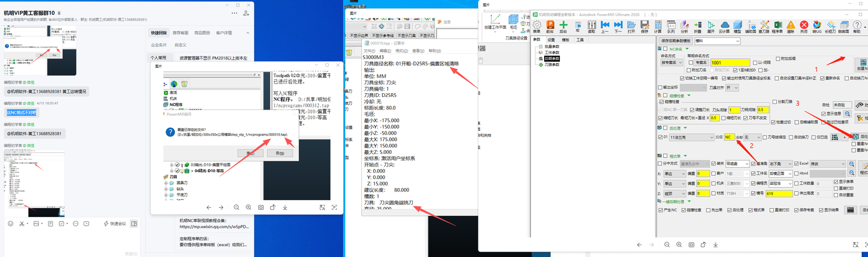The height and width of the screenshot is (257, 868).
Task: Click the yellow 1001 project name field
Action: pos(730,62)
